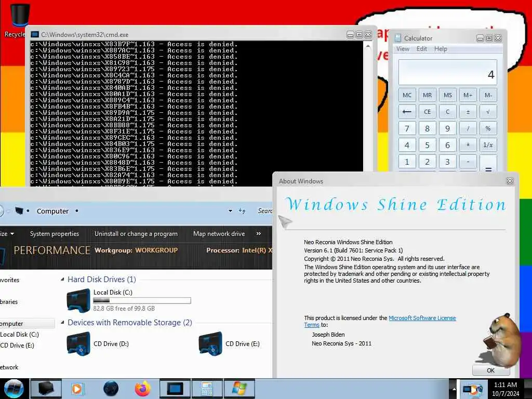The width and height of the screenshot is (532, 399).
Task: Select Favorites in navigation pane
Action: [9, 280]
